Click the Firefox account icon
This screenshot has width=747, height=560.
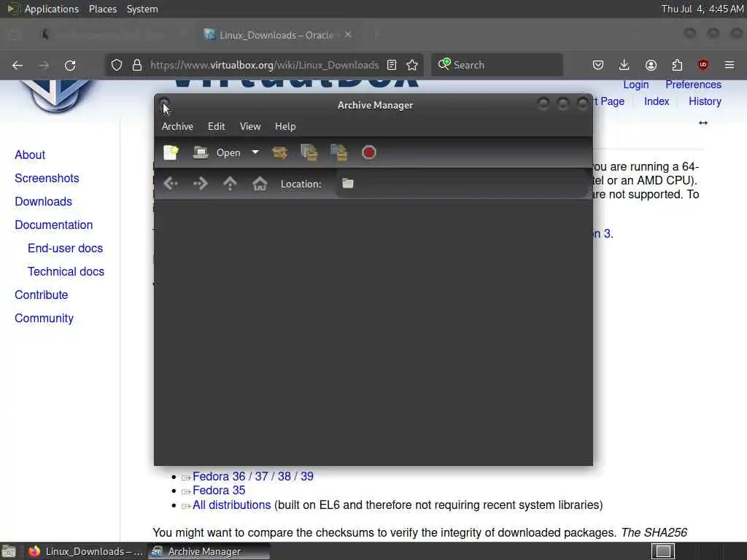(651, 65)
